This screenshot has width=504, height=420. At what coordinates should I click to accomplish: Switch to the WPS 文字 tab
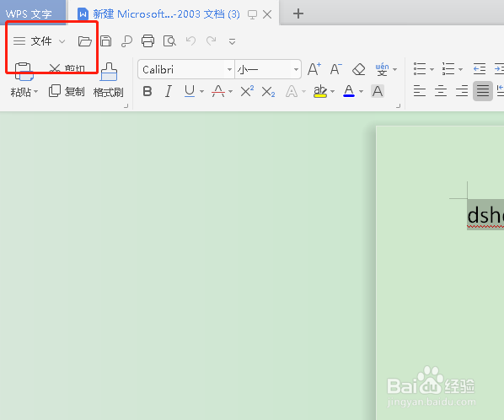(33, 13)
